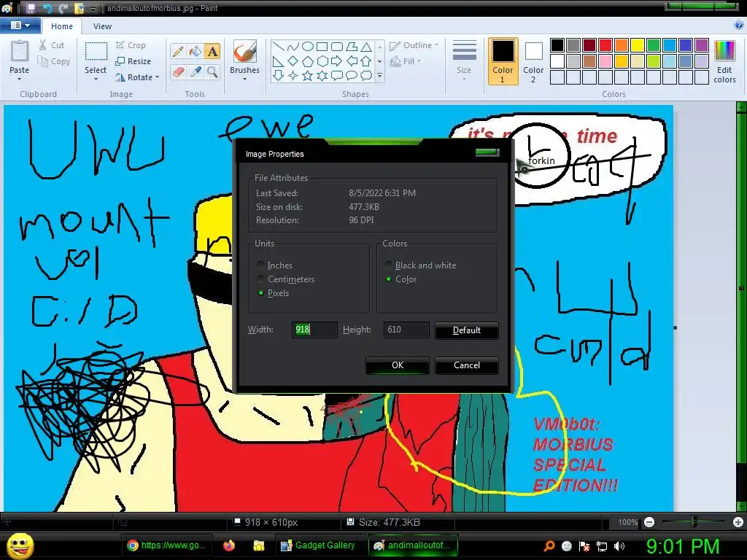Choose the Pentagon shape

point(308,61)
